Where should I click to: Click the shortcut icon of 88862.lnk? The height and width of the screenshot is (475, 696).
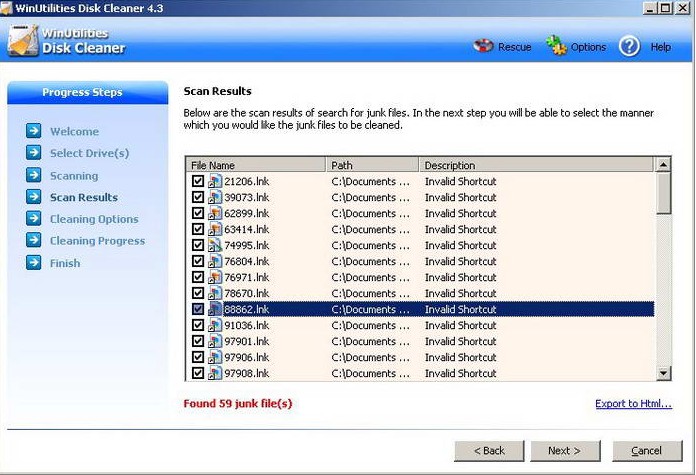click(x=215, y=309)
